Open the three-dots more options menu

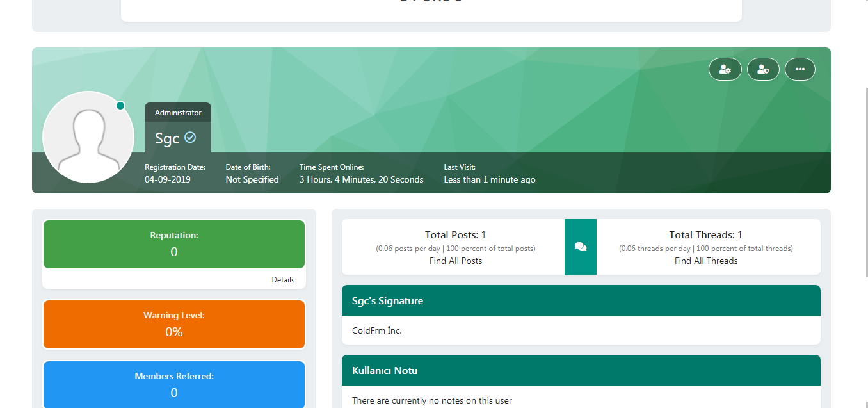click(x=800, y=69)
